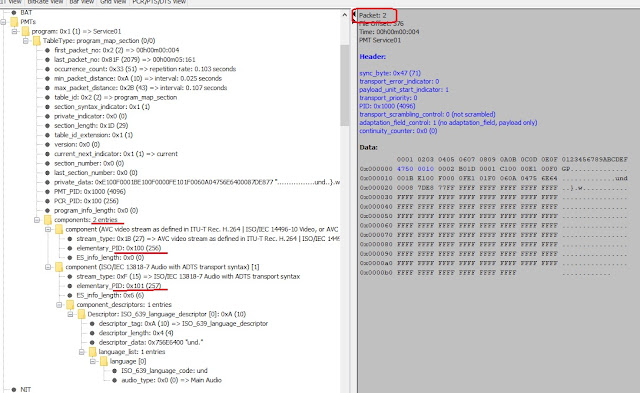Select the PMT_PID 0x1000 row
The image size is (640, 393).
(x=90, y=191)
